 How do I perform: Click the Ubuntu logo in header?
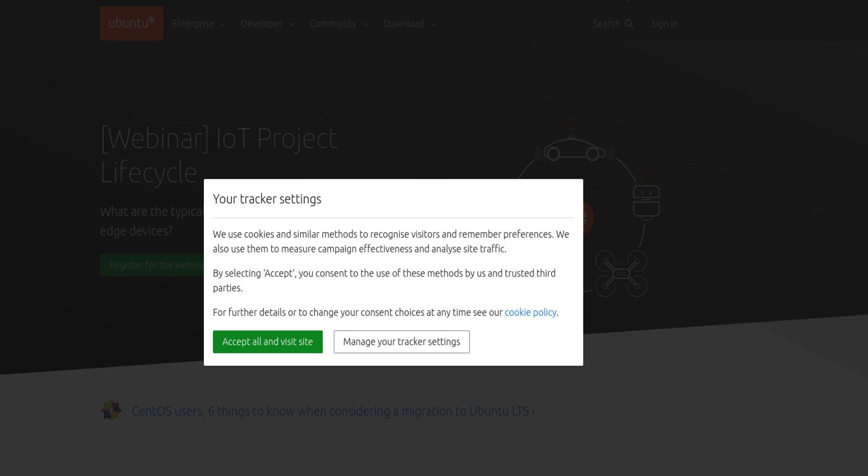pyautogui.click(x=132, y=24)
